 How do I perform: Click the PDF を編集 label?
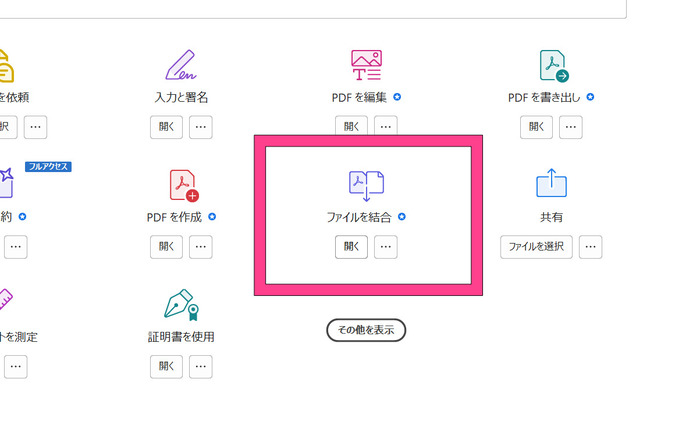(359, 97)
